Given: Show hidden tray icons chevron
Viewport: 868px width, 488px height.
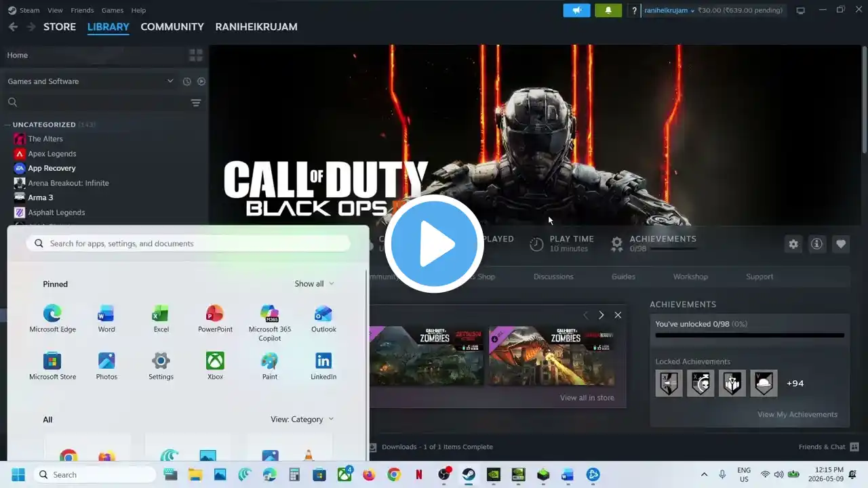Looking at the screenshot, I should pyautogui.click(x=704, y=474).
